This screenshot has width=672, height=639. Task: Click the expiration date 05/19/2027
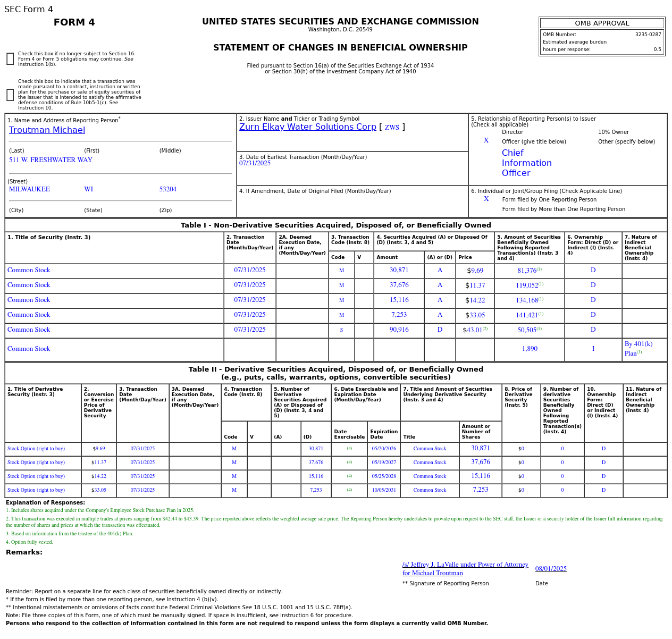384,463
